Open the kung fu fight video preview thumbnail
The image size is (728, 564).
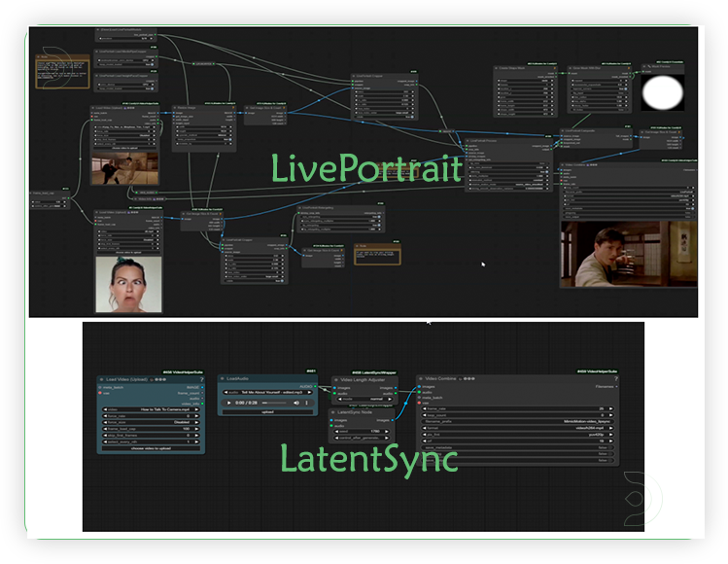coord(124,168)
